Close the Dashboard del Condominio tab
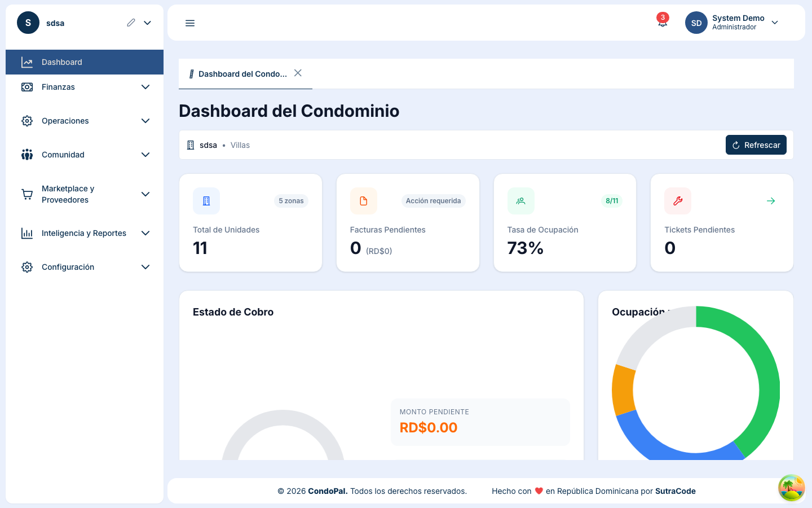 297,73
